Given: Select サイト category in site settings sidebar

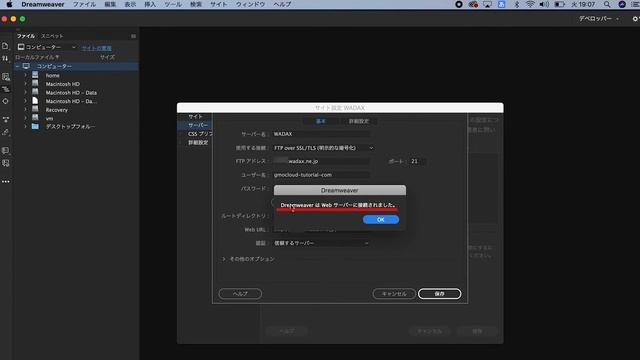Looking at the screenshot, I should point(196,117).
